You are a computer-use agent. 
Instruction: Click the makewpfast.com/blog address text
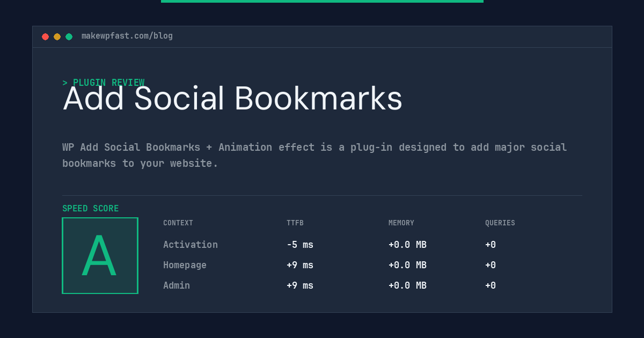[x=127, y=36]
